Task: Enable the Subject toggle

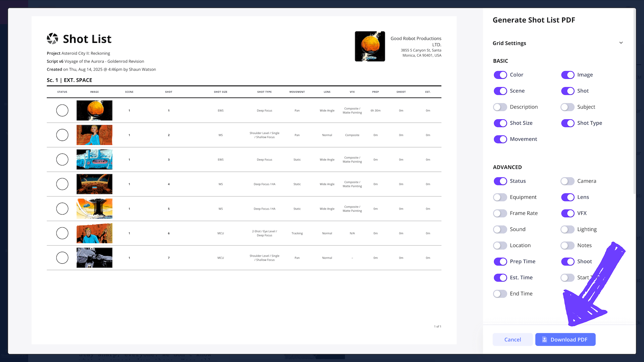Action: [568, 107]
